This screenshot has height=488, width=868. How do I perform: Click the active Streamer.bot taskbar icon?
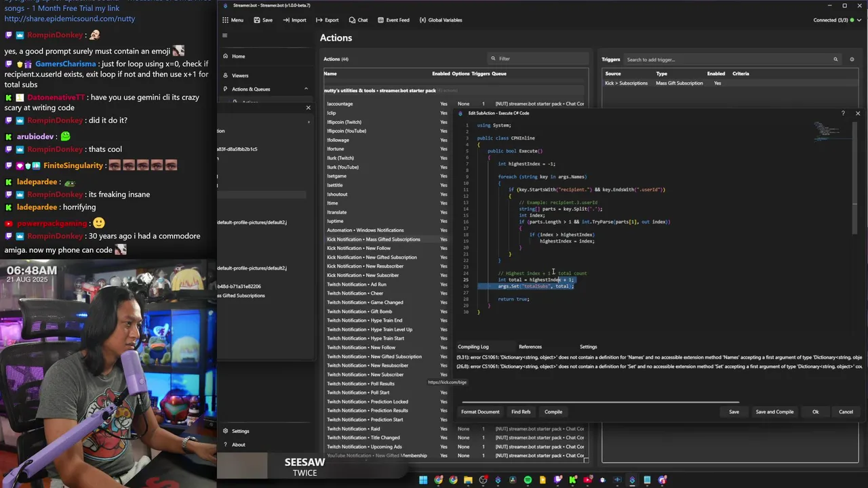coord(632,481)
